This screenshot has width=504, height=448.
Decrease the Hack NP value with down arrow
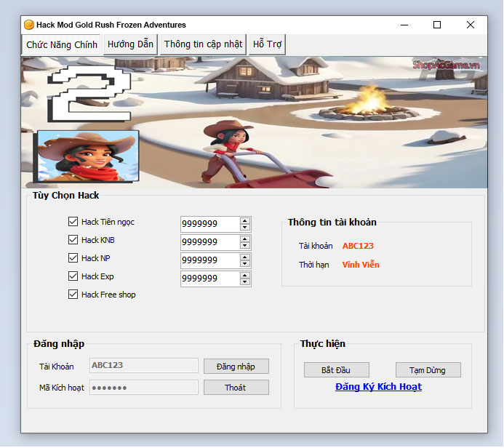(245, 264)
